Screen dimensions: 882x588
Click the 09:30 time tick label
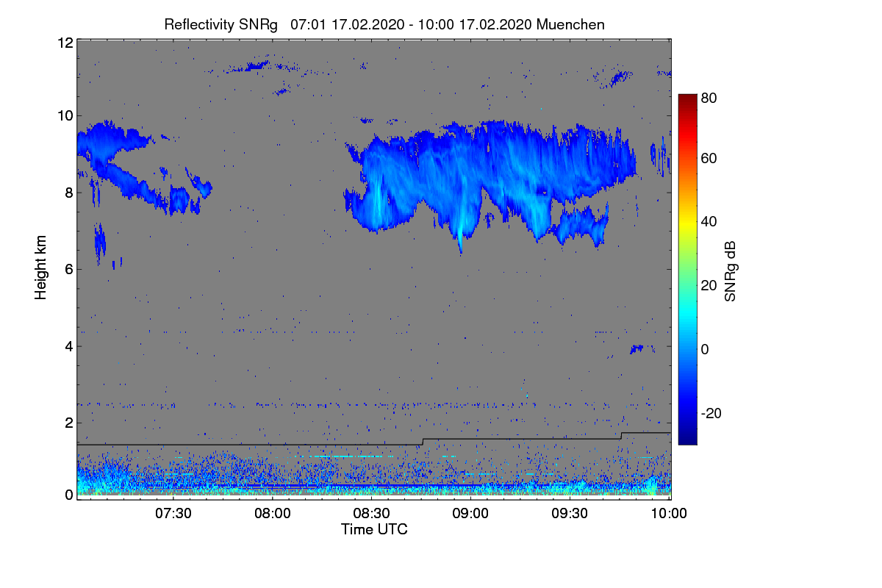coord(570,513)
